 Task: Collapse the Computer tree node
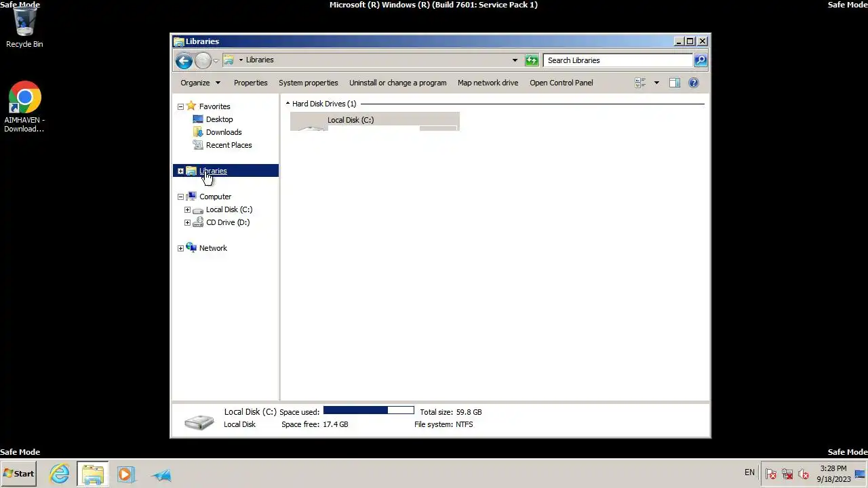181,197
